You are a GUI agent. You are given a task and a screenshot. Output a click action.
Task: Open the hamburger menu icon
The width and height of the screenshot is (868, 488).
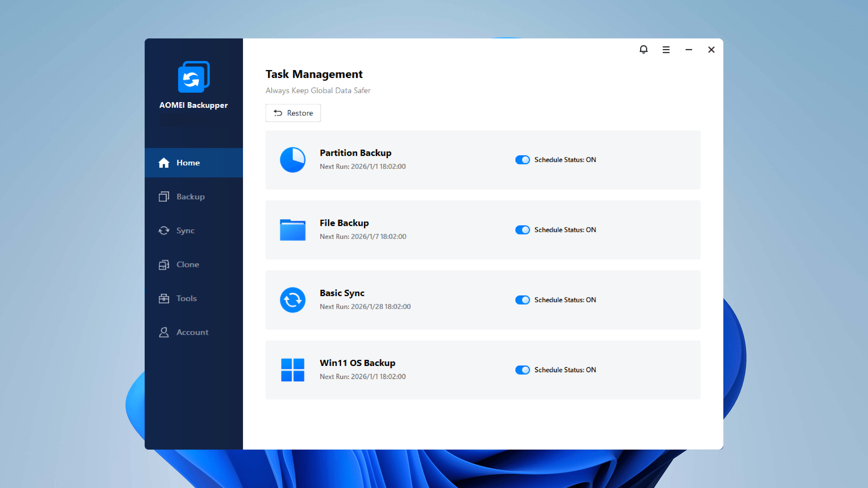click(666, 50)
